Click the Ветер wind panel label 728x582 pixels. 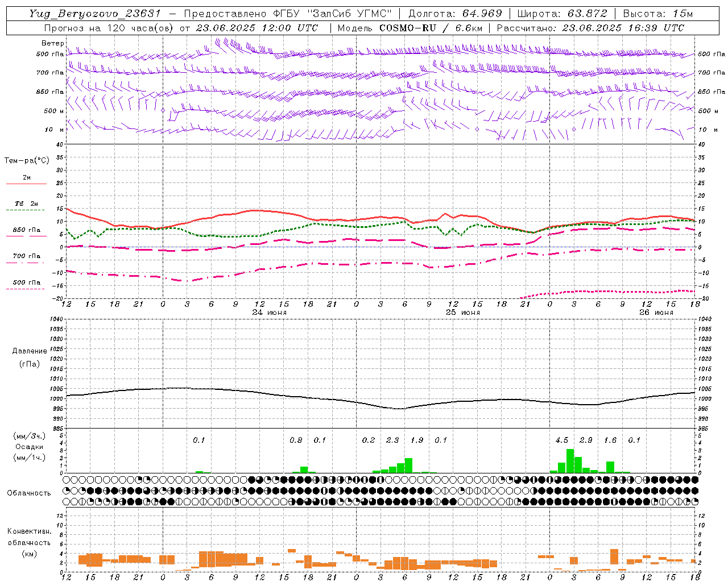click(x=52, y=43)
